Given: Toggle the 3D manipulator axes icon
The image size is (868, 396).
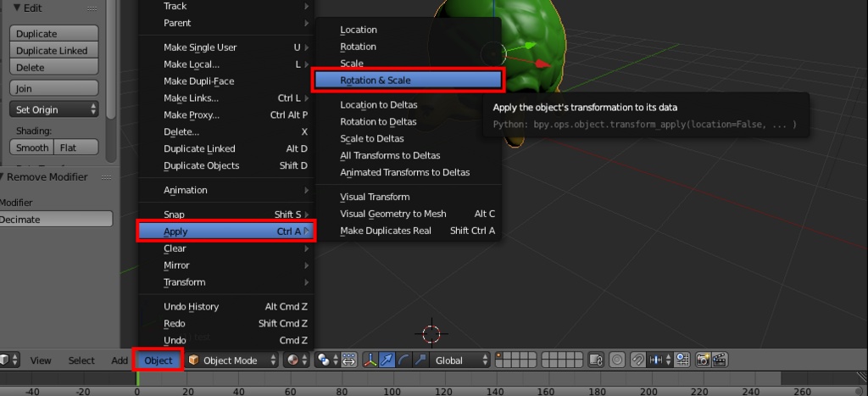Looking at the screenshot, I should [x=370, y=360].
